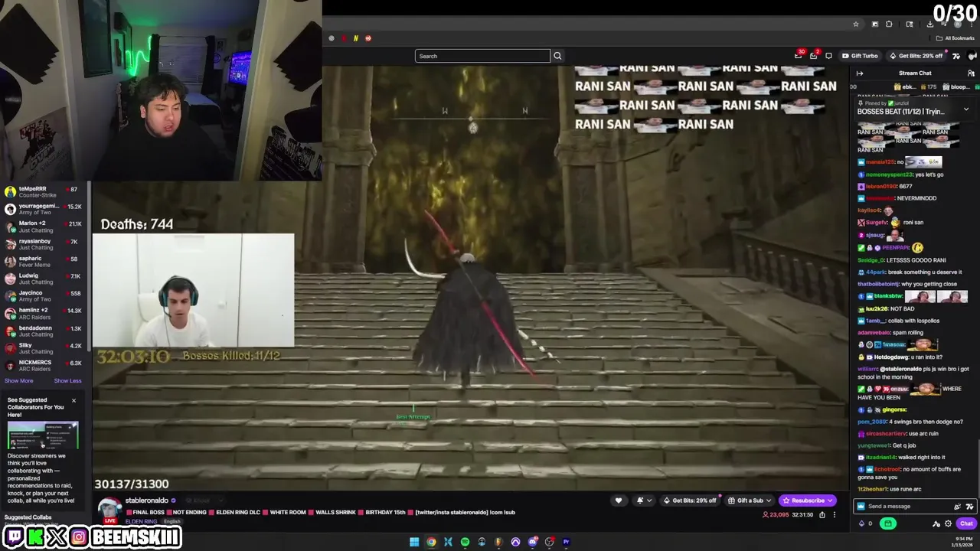The image size is (980, 551).
Task: Click the stableronaldo channel name
Action: 147,500
